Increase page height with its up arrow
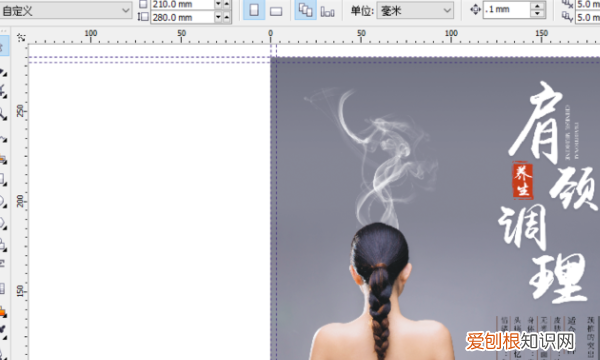This screenshot has width=600, height=360. coord(227,17)
